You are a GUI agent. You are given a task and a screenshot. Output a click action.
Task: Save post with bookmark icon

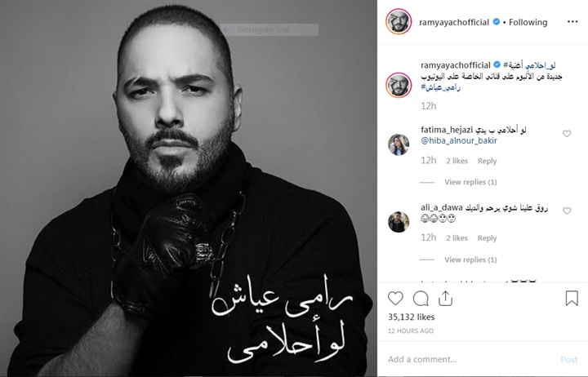coord(572,299)
